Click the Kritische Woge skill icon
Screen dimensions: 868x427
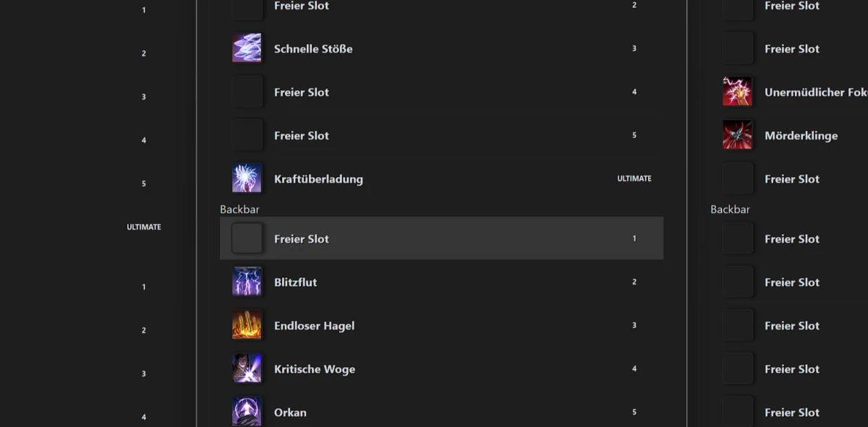[247, 368]
